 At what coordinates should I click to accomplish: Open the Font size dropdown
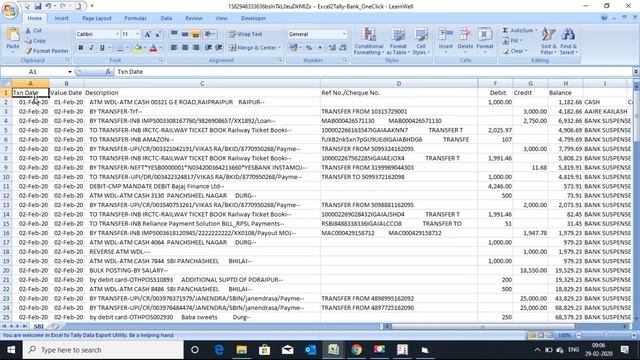tap(137, 34)
